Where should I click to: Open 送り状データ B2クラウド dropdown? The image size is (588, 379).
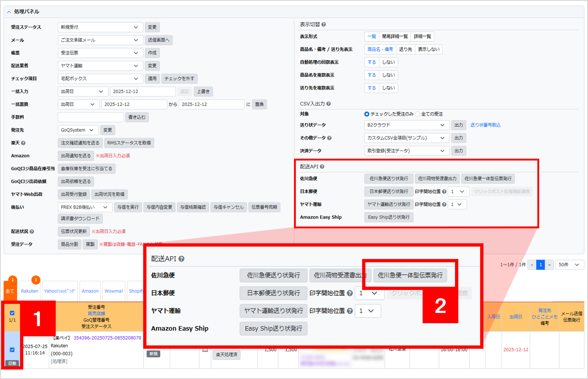(406, 125)
